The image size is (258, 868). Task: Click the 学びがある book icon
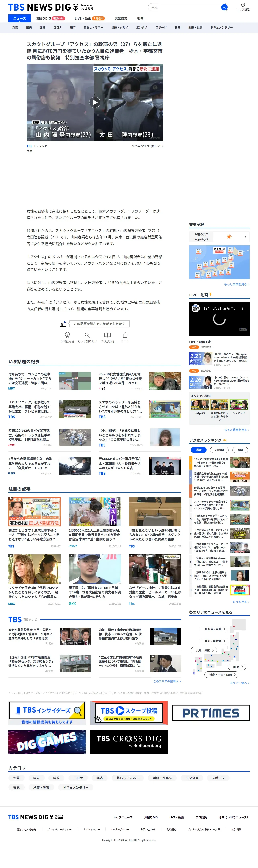pos(107,335)
